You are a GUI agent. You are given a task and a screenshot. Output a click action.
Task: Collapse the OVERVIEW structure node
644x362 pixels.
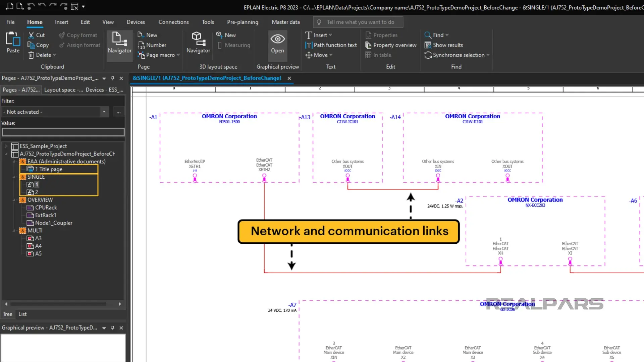(14, 200)
